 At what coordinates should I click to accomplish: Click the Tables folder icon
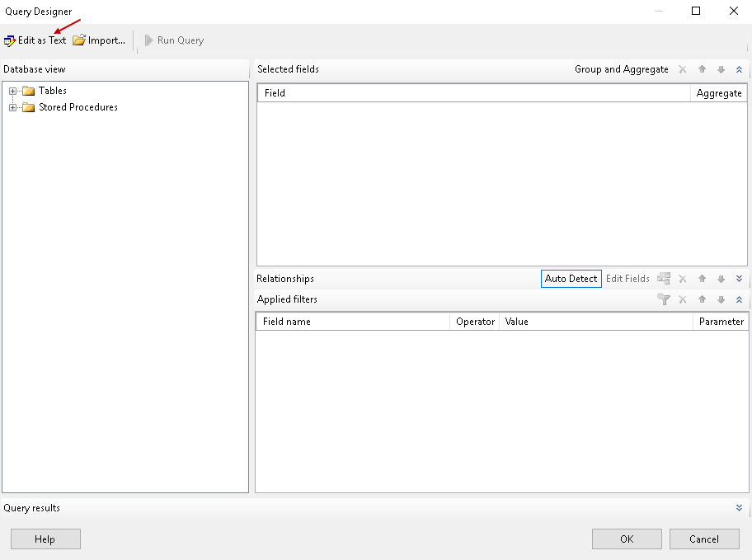(x=29, y=91)
